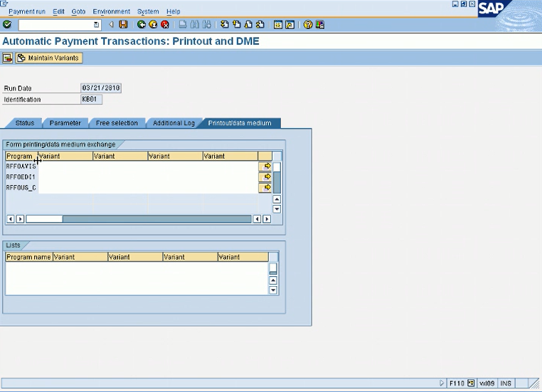Click the yellow arrow button for RFFOEDI1
Image resolution: width=542 pixels, height=392 pixels.
click(x=265, y=177)
